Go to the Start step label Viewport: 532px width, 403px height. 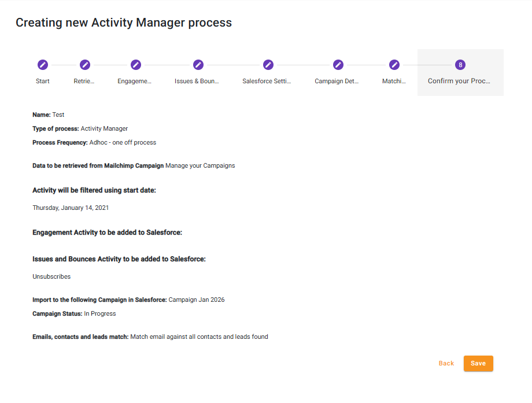(43, 82)
